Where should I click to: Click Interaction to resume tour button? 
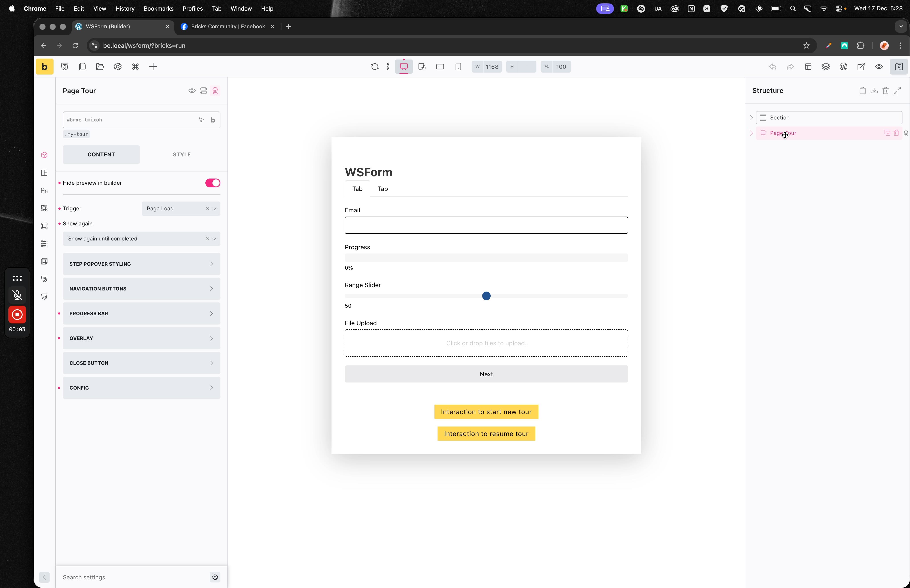coord(486,434)
